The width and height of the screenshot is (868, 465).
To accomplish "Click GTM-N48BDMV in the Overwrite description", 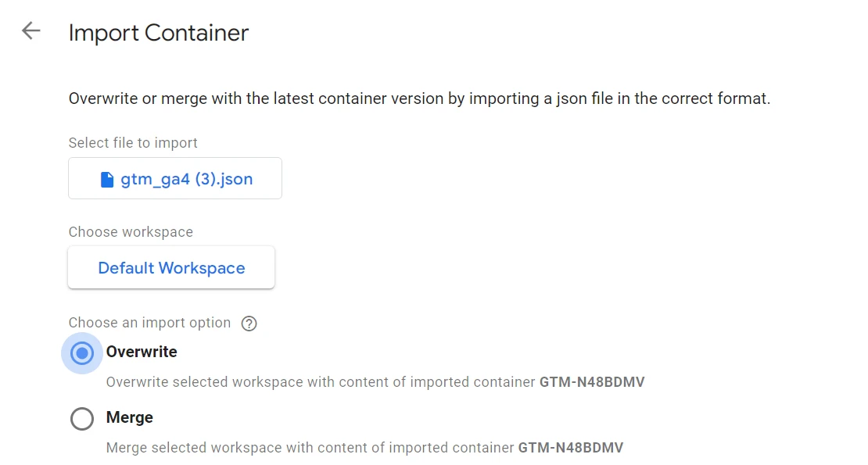I will click(x=592, y=382).
